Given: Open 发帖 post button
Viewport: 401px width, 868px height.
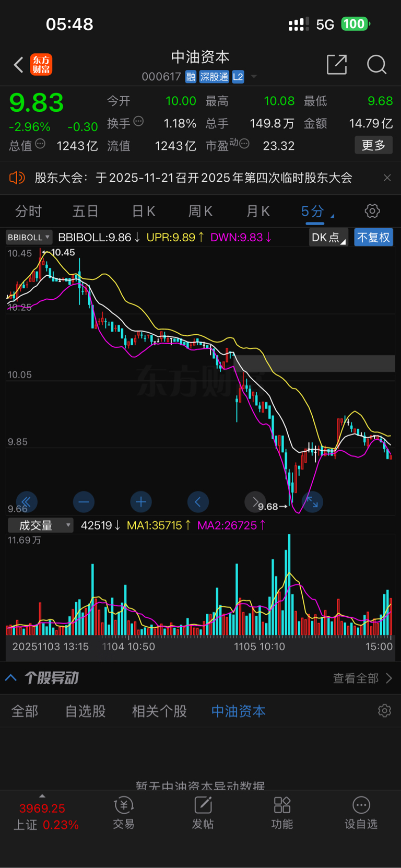Looking at the screenshot, I should coord(203,813).
